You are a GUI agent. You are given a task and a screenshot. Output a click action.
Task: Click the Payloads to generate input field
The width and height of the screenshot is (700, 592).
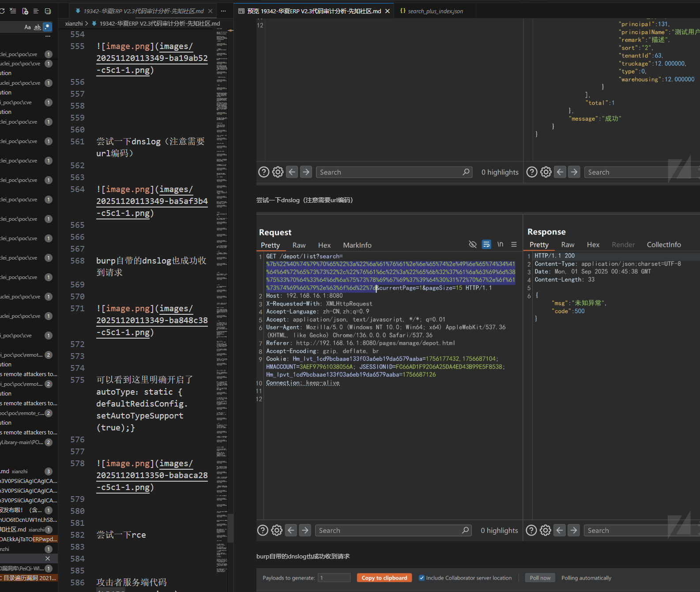334,578
